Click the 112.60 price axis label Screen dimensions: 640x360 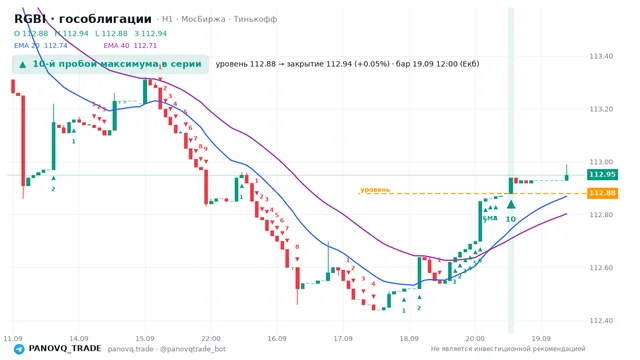601,268
